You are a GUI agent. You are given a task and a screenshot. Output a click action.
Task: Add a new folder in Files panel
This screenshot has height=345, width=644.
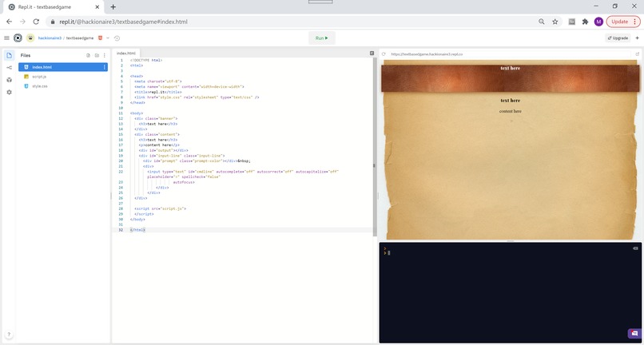(97, 55)
